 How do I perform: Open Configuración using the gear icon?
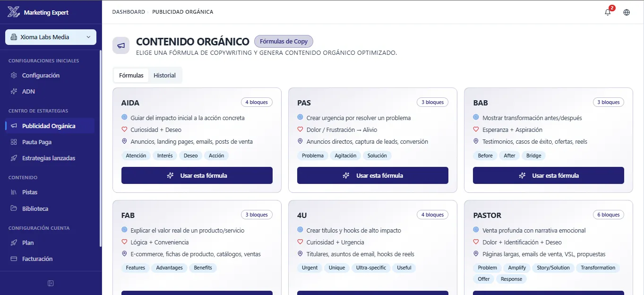pos(15,75)
